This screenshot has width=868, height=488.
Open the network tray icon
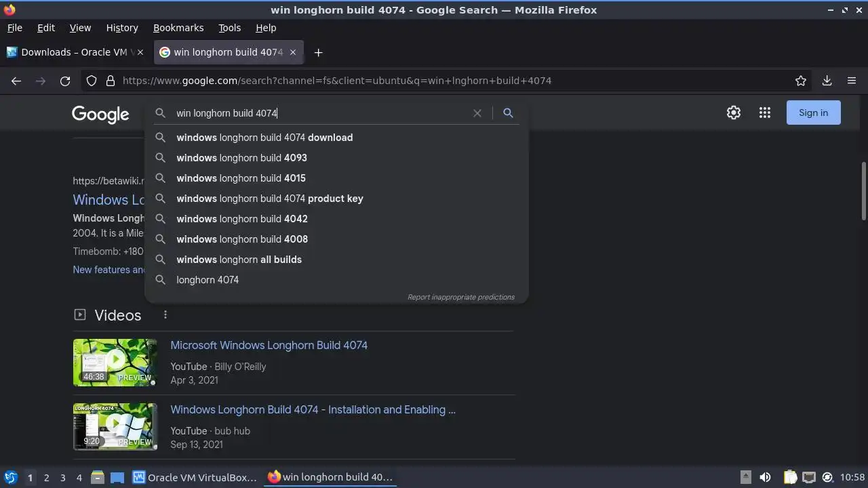[x=808, y=477]
